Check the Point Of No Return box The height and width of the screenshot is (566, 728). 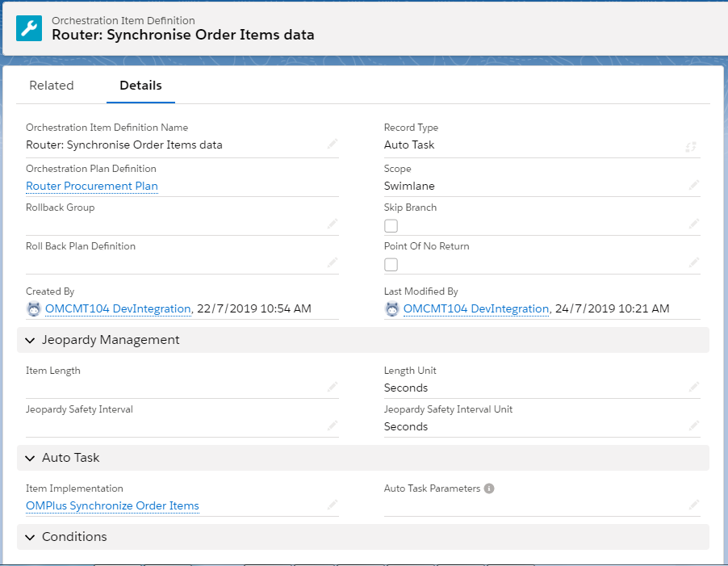coord(391,265)
